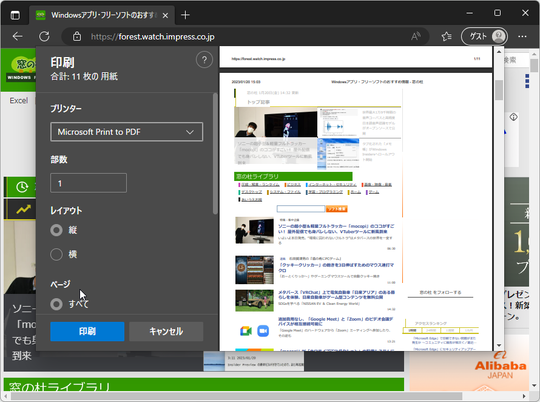View site info via the lock icon
This screenshot has height=402, width=540.
[x=77, y=36]
